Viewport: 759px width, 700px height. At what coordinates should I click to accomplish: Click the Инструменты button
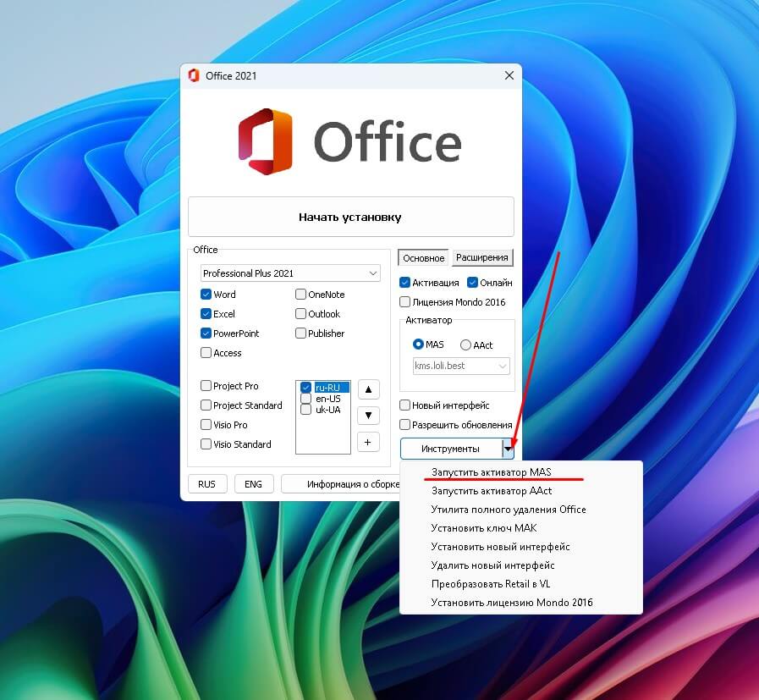451,449
